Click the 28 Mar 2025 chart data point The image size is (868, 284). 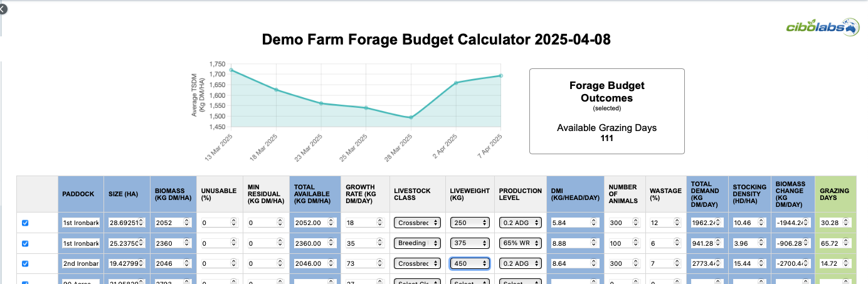411,117
